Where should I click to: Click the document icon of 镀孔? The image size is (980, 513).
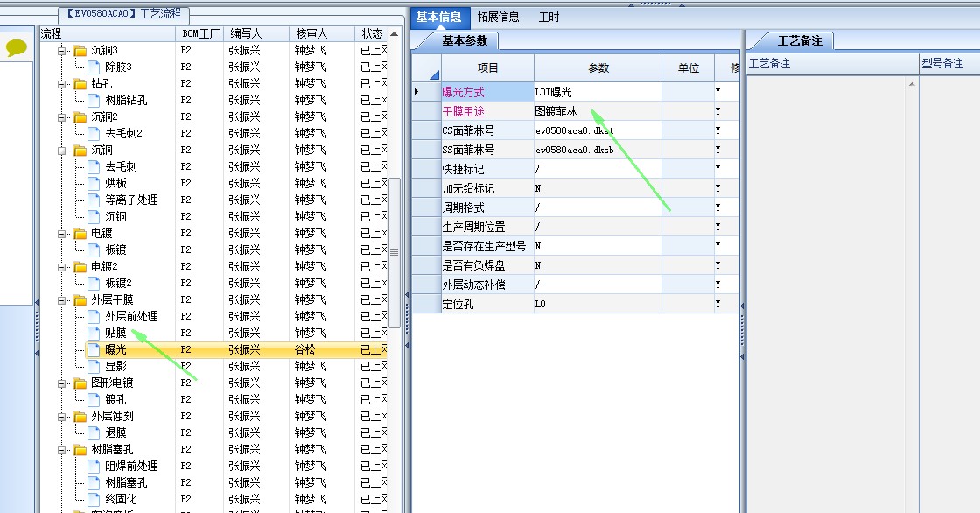[94, 399]
